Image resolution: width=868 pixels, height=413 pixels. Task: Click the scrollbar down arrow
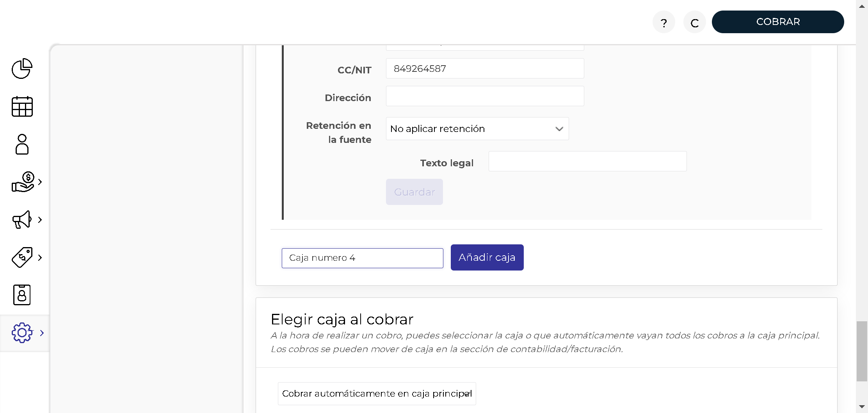(862, 407)
